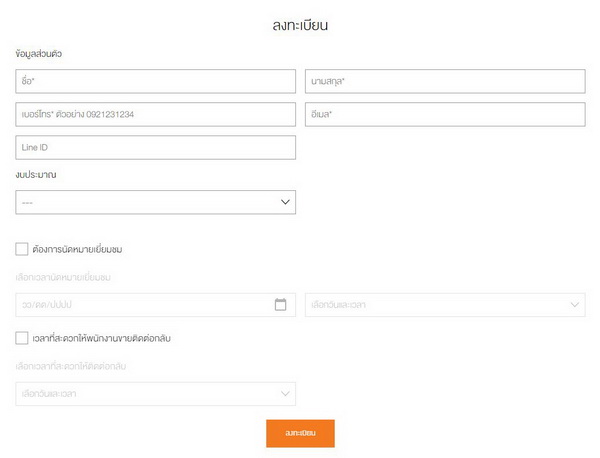Click the วว/ดด/ปปปป date field
Screen dimensions: 600x458
point(155,305)
